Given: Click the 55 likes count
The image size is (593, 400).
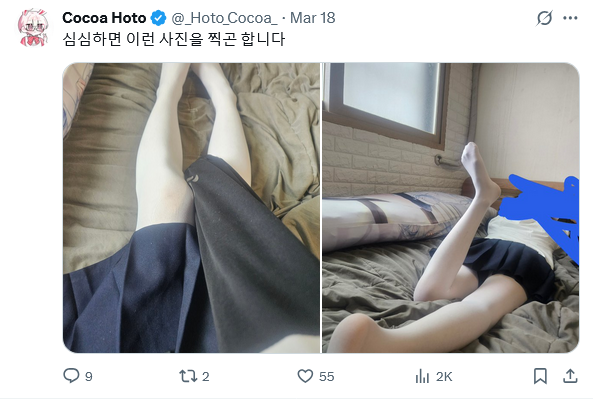Looking at the screenshot, I should 326,377.
